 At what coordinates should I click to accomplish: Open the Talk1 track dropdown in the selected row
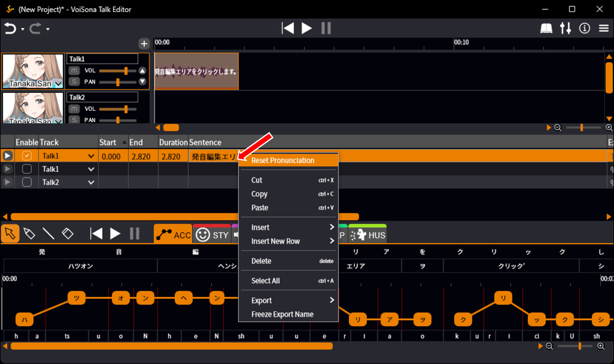[91, 156]
